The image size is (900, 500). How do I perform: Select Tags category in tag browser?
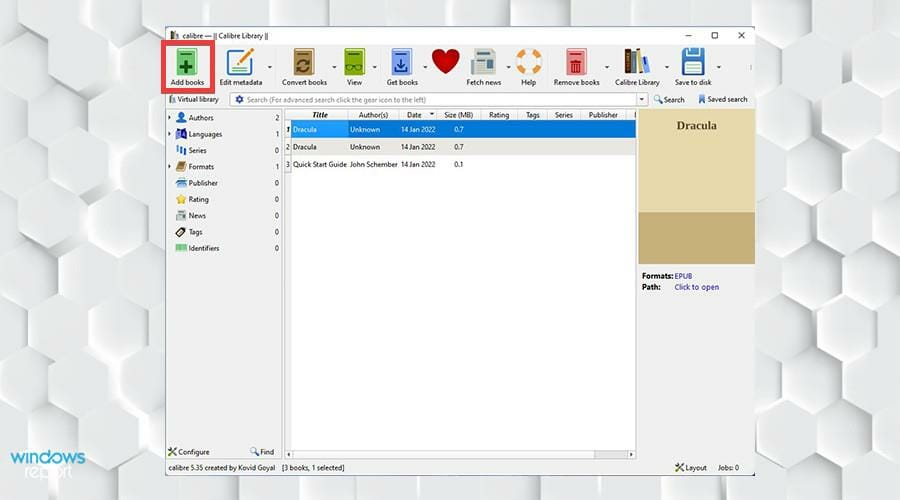[195, 232]
